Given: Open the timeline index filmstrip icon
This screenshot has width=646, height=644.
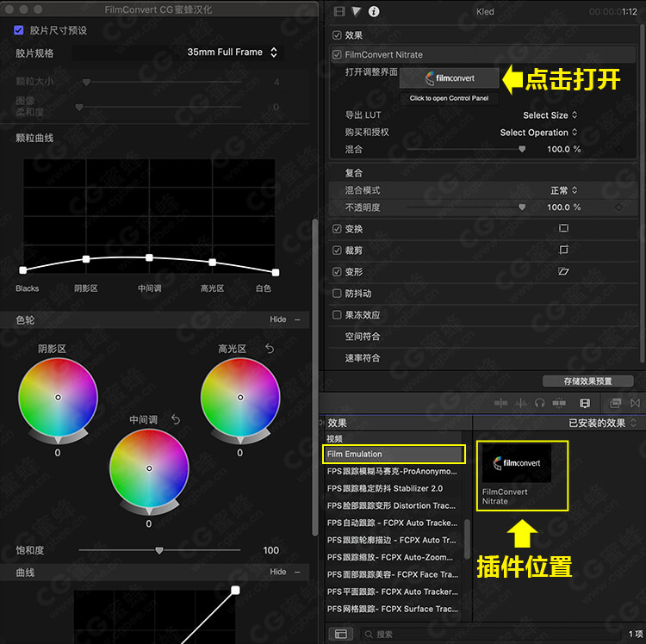Looking at the screenshot, I should (585, 403).
